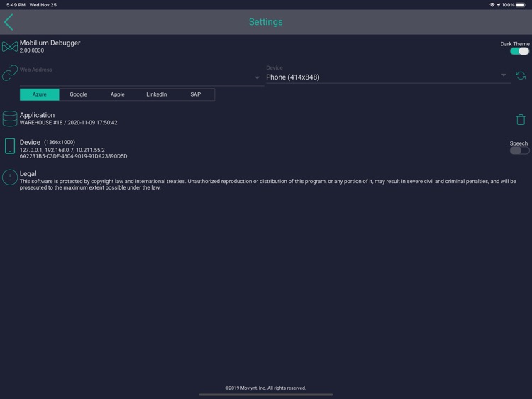
Task: Tap the Application database icon
Action: point(10,119)
